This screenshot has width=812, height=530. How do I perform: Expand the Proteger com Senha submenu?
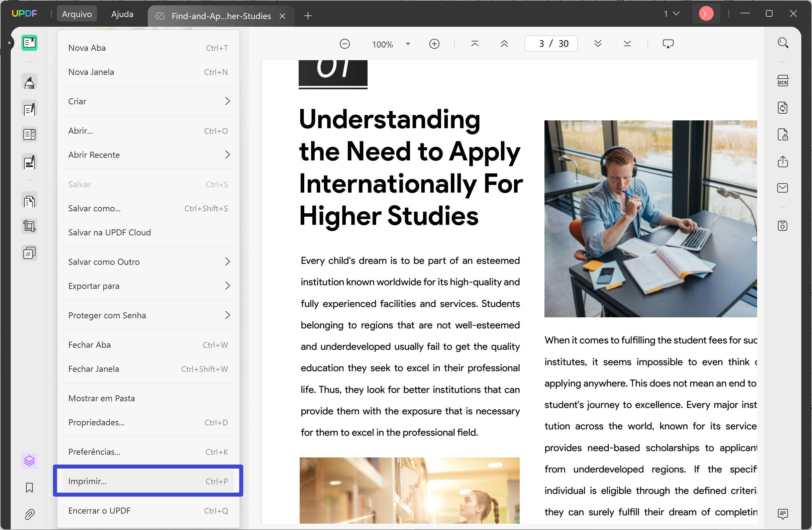pos(149,315)
